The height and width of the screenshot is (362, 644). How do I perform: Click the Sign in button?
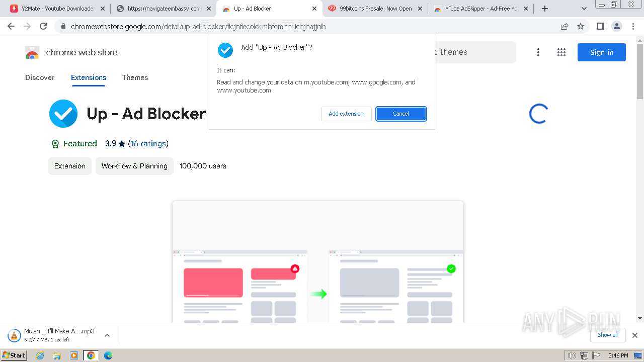click(602, 52)
